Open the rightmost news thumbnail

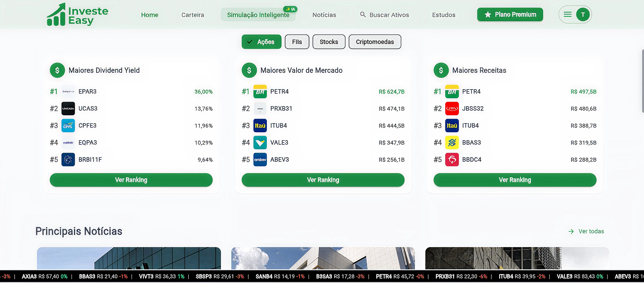(517, 258)
